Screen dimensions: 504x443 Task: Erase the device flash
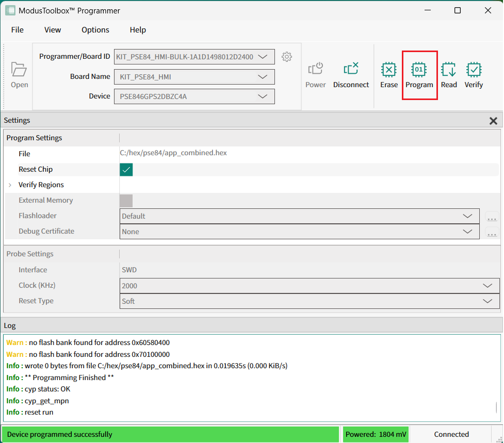tap(389, 75)
